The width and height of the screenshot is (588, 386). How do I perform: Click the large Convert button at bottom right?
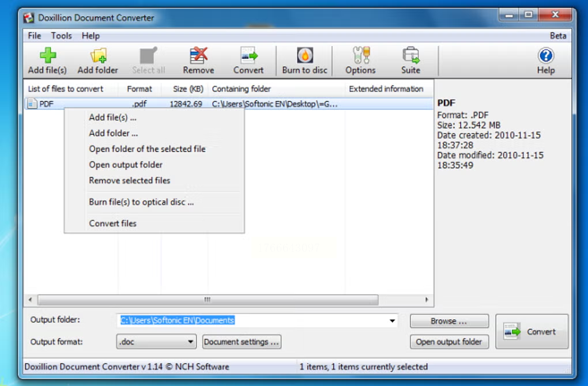532,332
